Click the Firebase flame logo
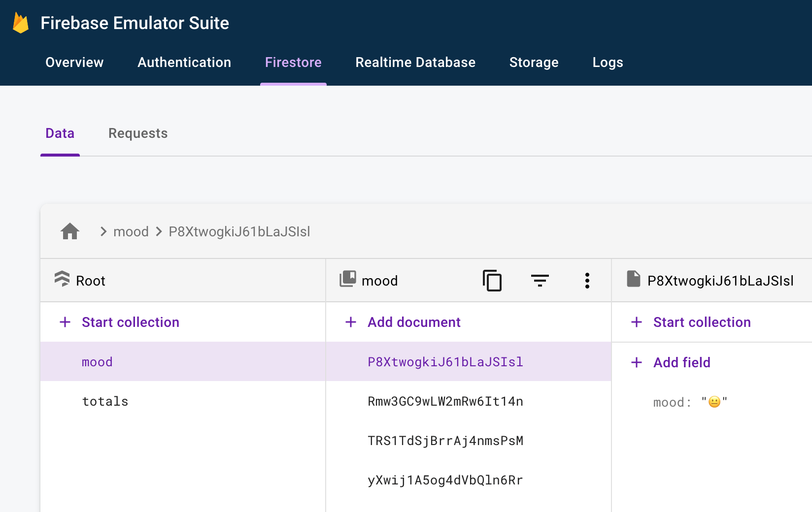 21,23
